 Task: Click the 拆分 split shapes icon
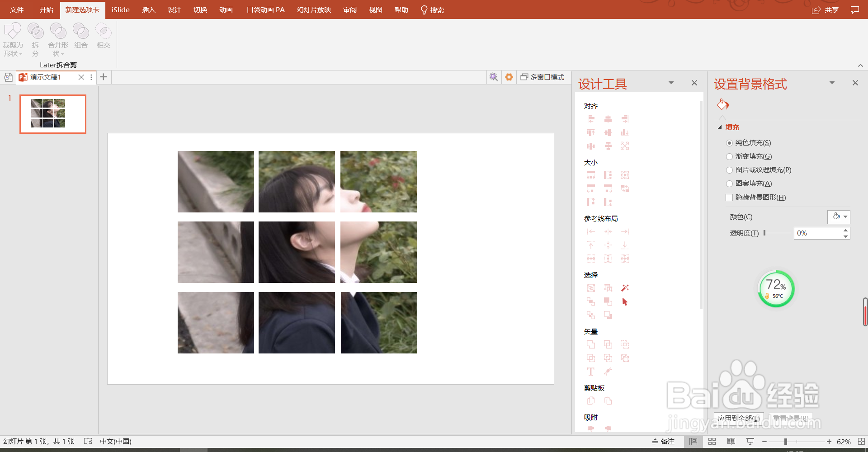click(x=35, y=40)
